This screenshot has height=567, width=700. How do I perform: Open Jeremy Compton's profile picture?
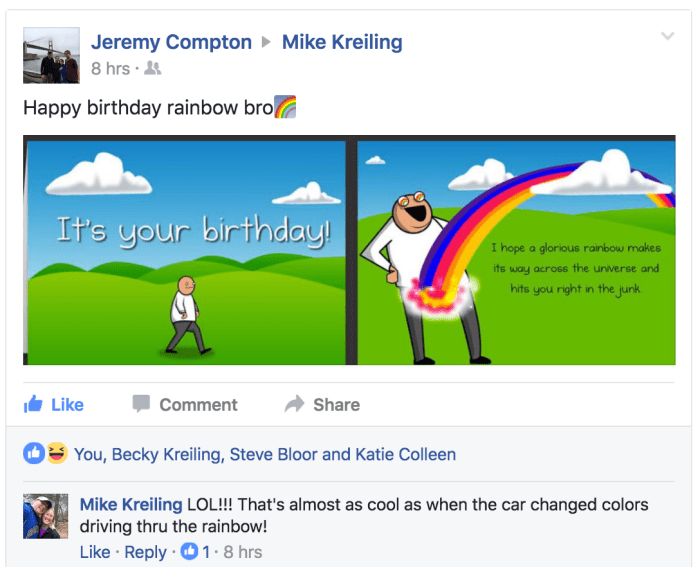tap(51, 55)
